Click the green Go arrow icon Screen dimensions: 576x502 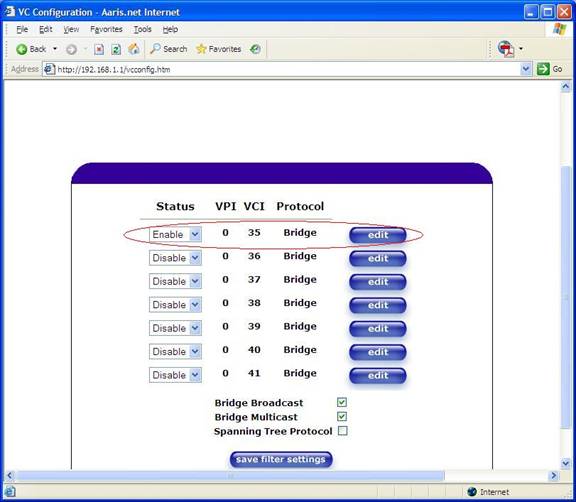click(x=543, y=69)
